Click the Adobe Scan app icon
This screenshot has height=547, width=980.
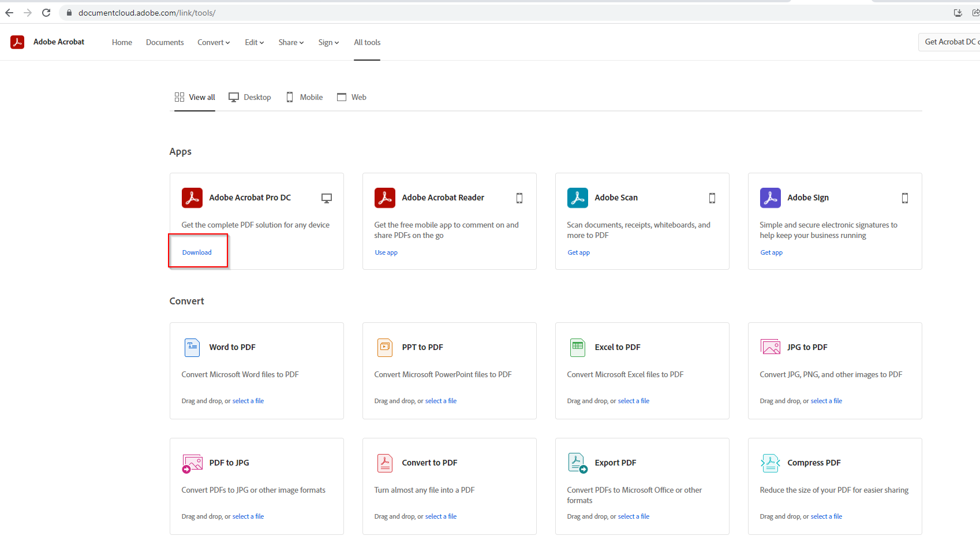(x=578, y=198)
